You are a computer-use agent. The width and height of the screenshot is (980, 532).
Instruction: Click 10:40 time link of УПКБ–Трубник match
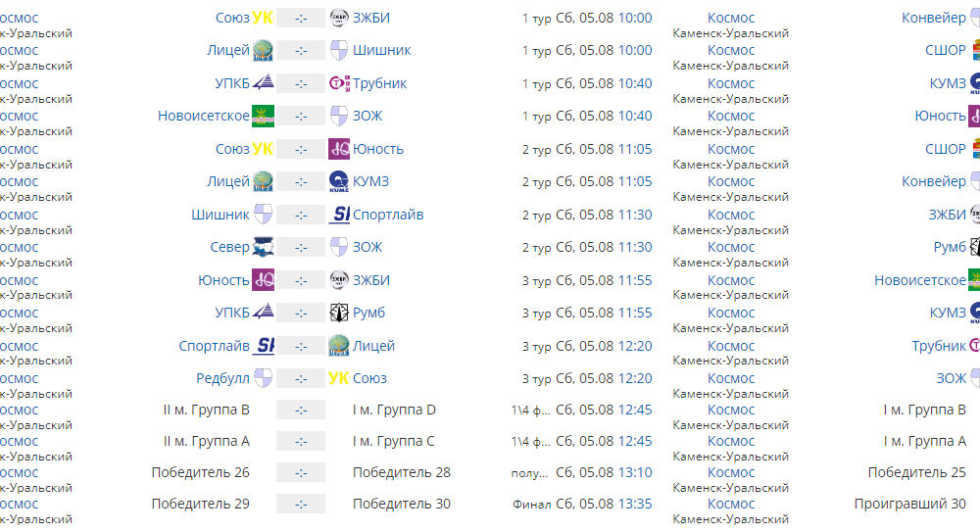click(635, 84)
